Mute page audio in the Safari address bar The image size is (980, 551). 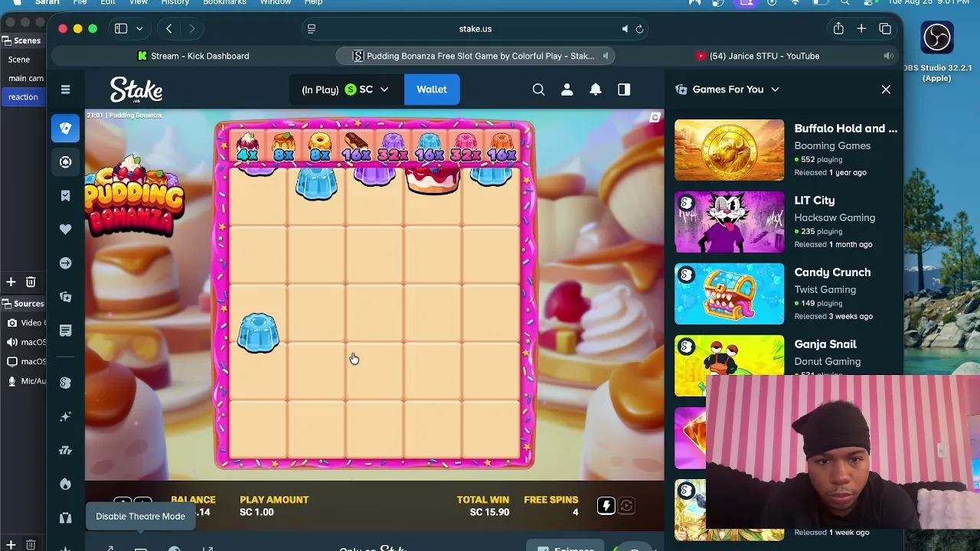click(625, 29)
